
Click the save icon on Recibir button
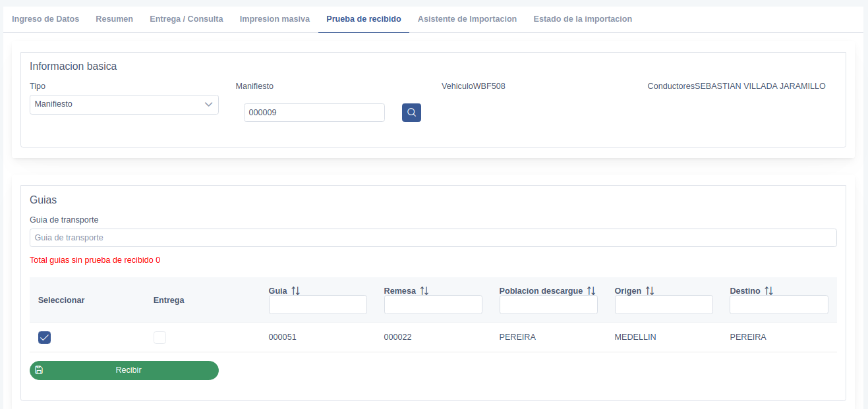click(x=39, y=370)
